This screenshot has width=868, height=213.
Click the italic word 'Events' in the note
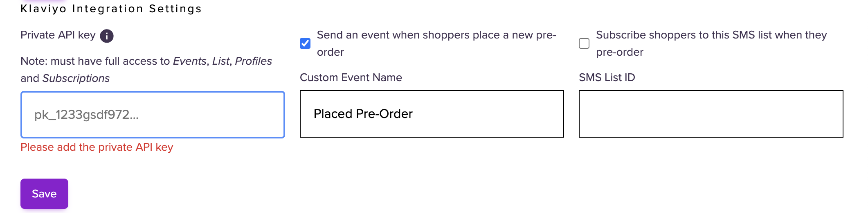[x=189, y=61]
